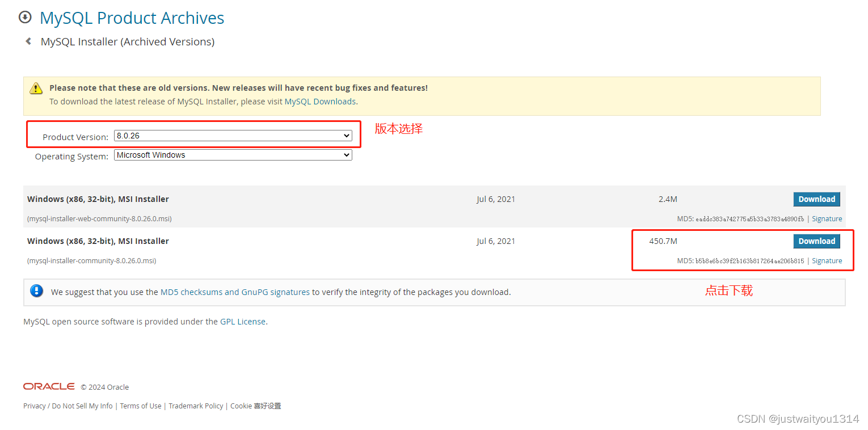Image resolution: width=868 pixels, height=430 pixels.
Task: Open the Product Version dropdown showing 8.0.26
Action: (233, 136)
